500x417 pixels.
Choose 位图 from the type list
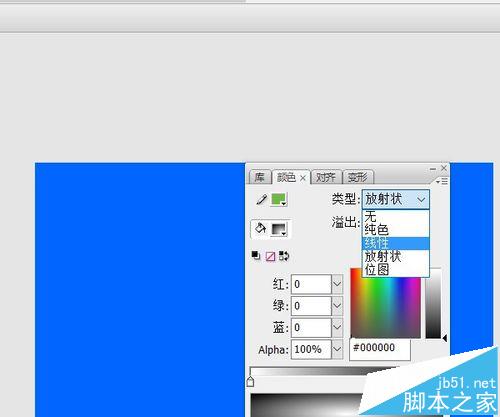click(x=396, y=269)
